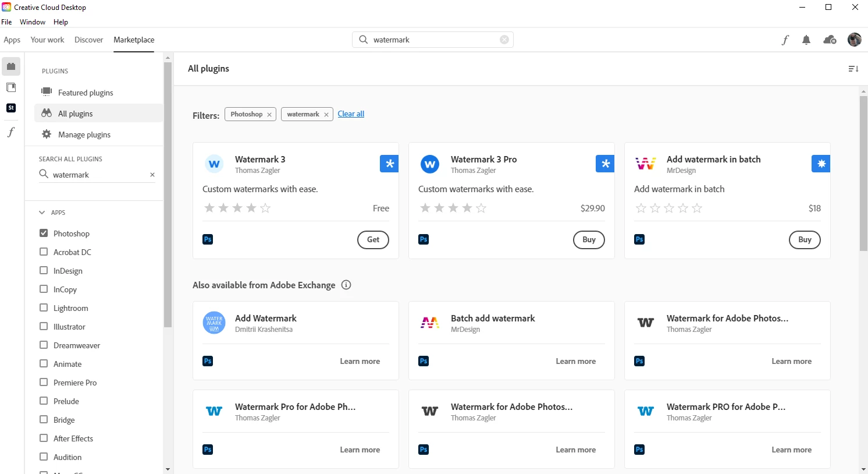Click Watermark 3 Pro star rating
Image resolution: width=868 pixels, height=474 pixels.
453,208
